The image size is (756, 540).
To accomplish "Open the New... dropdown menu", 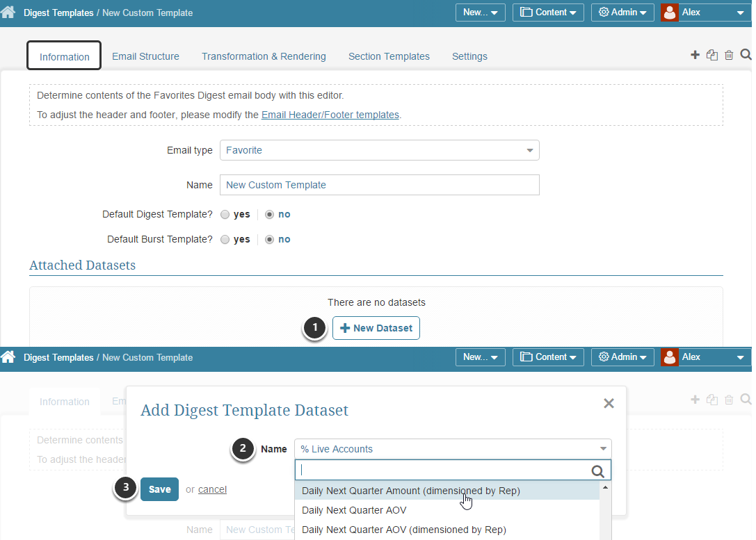I will click(480, 12).
